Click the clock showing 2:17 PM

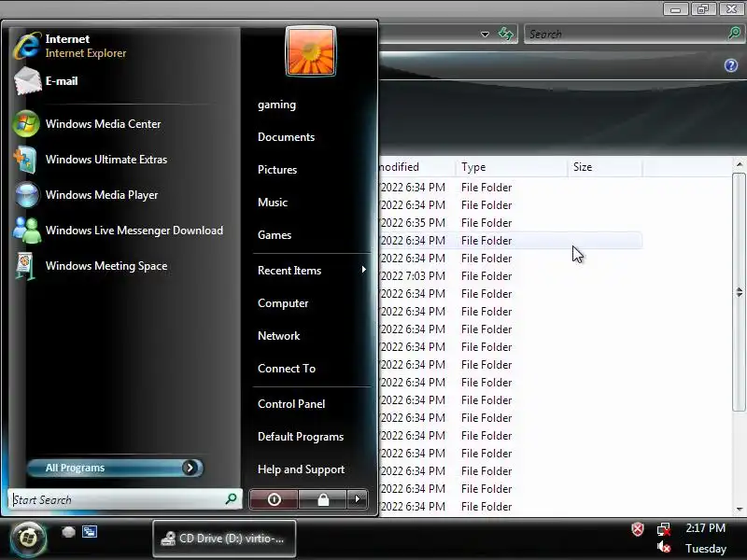(705, 528)
